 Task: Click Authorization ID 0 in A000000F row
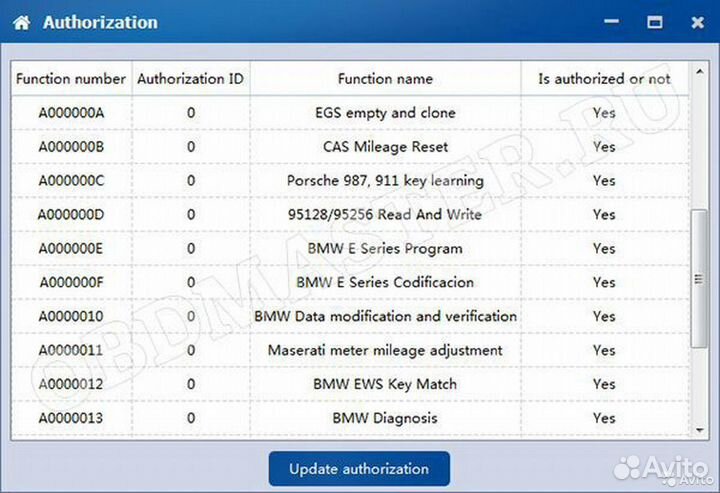coord(191,282)
